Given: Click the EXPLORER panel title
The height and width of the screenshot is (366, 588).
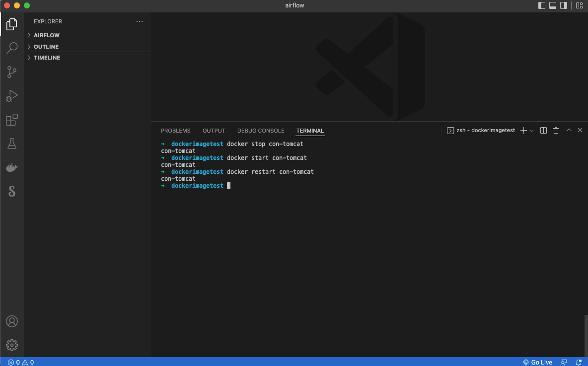Looking at the screenshot, I should [48, 21].
